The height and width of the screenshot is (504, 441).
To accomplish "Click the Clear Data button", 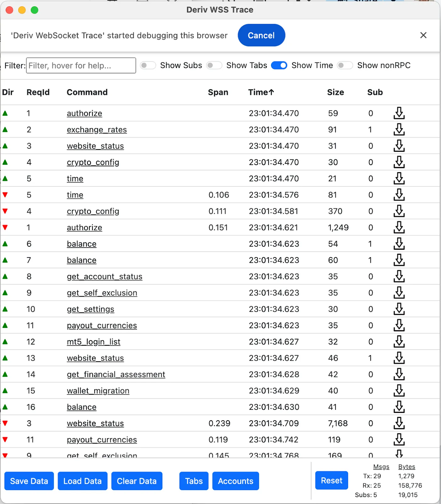I will point(137,481).
